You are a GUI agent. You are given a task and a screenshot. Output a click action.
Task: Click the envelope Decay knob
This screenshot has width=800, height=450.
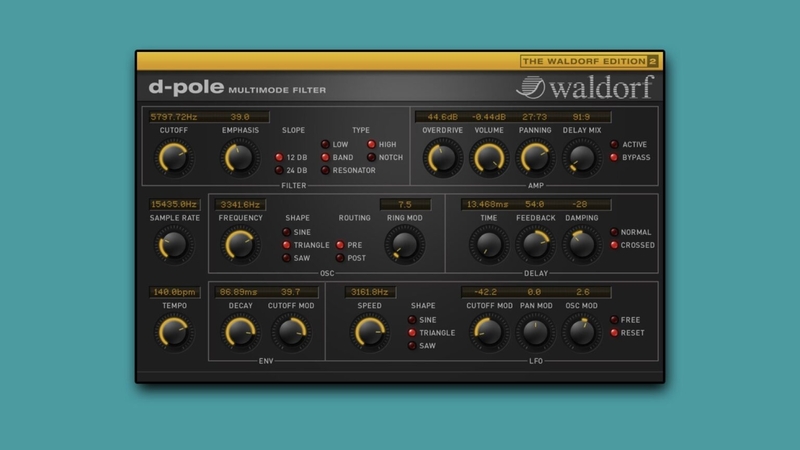coord(240,333)
